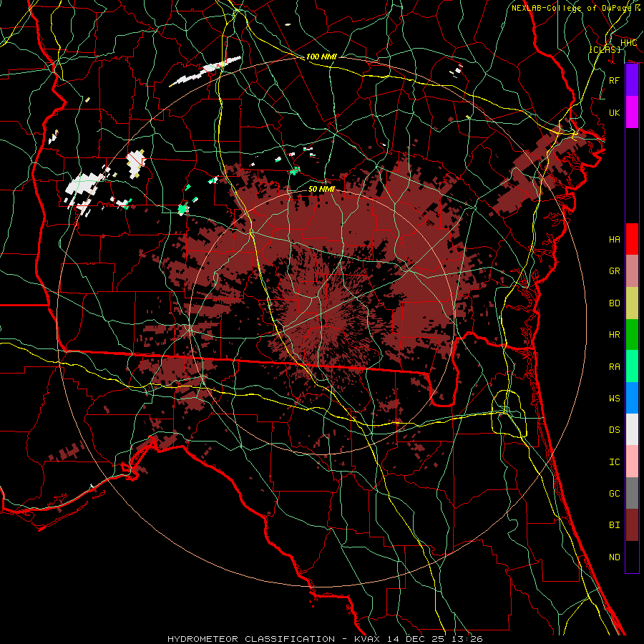Click the BI brown legend swatch
This screenshot has width=644, height=644.
[632, 525]
